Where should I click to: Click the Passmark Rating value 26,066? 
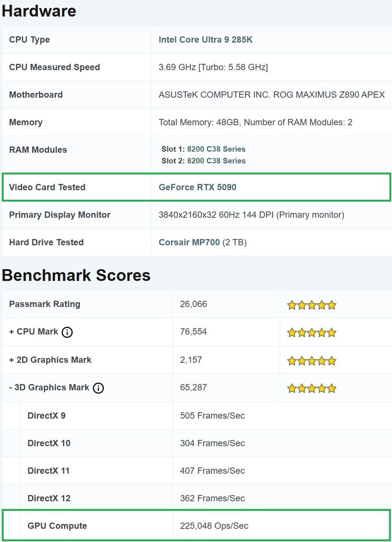[x=193, y=304]
